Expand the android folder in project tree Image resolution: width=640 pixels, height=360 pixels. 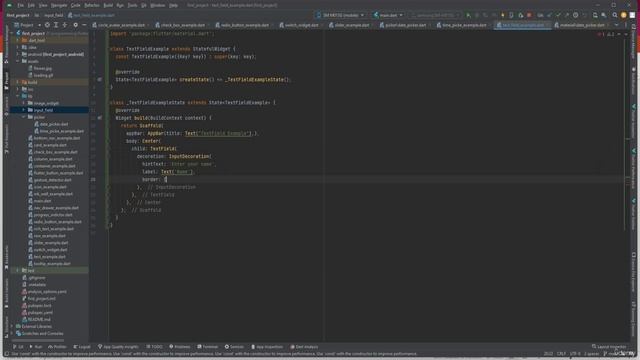18,54
